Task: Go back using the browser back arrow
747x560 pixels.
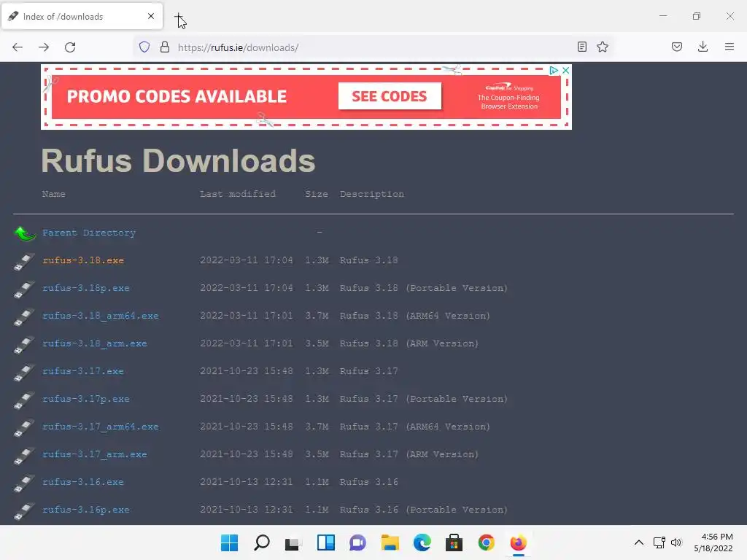Action: pos(18,47)
